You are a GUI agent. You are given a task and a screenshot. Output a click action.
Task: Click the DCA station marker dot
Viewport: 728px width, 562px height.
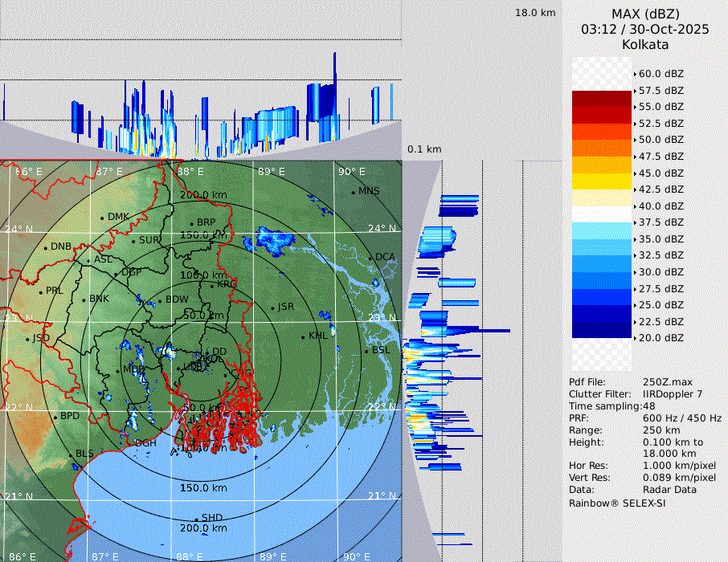(x=370, y=258)
